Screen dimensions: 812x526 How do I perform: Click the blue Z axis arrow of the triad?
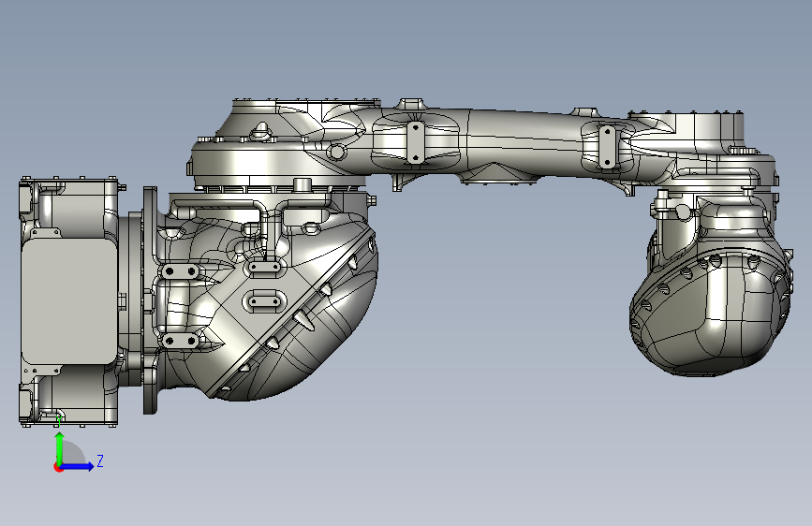coord(78,466)
